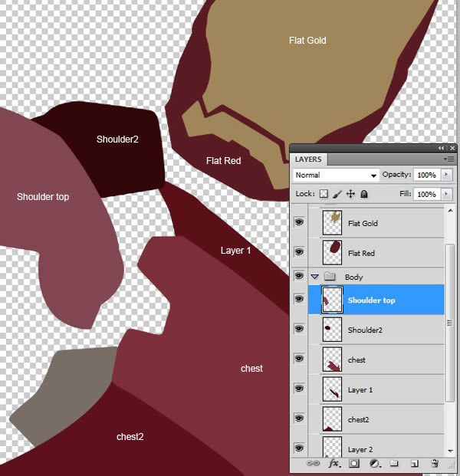460x476 pixels.
Task: Click the Opacity value field
Action: pos(427,176)
